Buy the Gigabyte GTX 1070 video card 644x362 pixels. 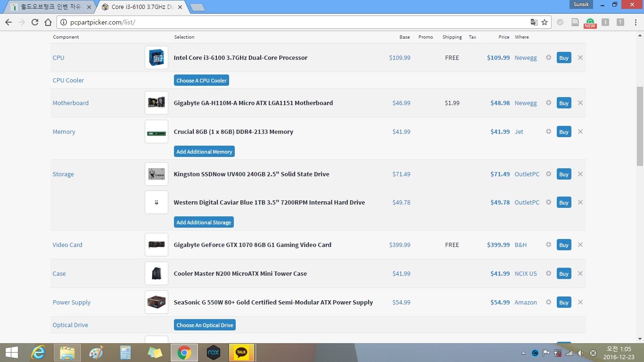pos(564,245)
